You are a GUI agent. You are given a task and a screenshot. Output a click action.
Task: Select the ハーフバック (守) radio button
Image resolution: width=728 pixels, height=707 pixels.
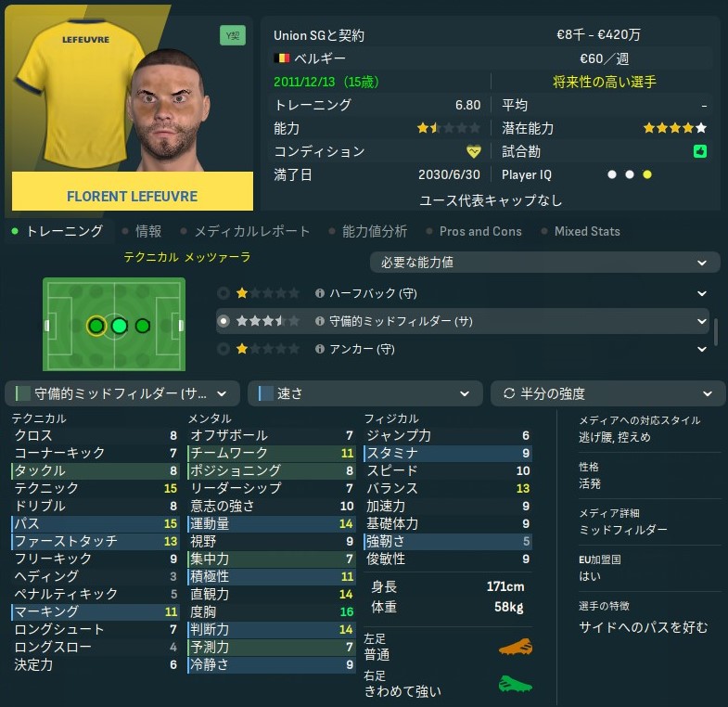[224, 293]
